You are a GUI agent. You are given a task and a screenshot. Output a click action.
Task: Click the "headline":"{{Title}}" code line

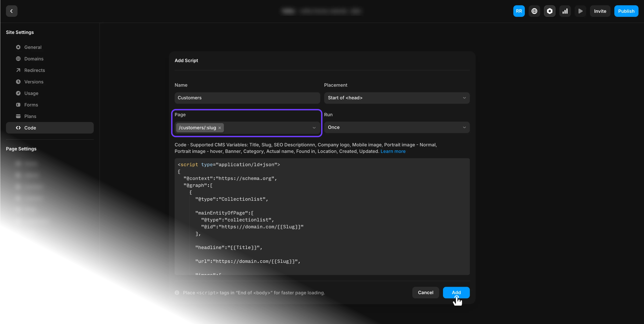[x=229, y=247]
